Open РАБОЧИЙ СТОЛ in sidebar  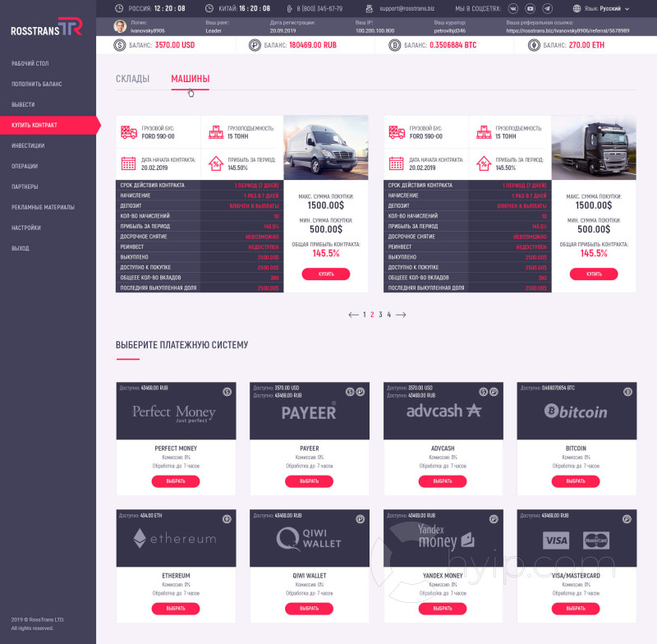30,64
